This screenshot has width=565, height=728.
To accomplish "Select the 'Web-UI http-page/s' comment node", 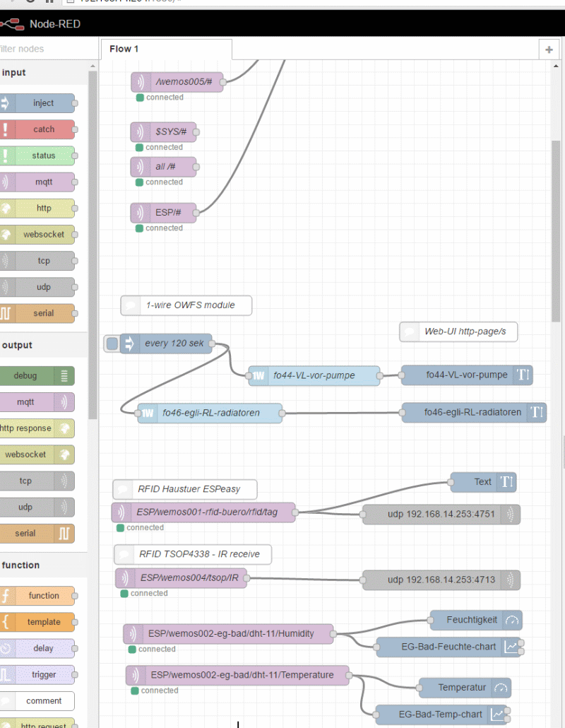I will coord(458,332).
